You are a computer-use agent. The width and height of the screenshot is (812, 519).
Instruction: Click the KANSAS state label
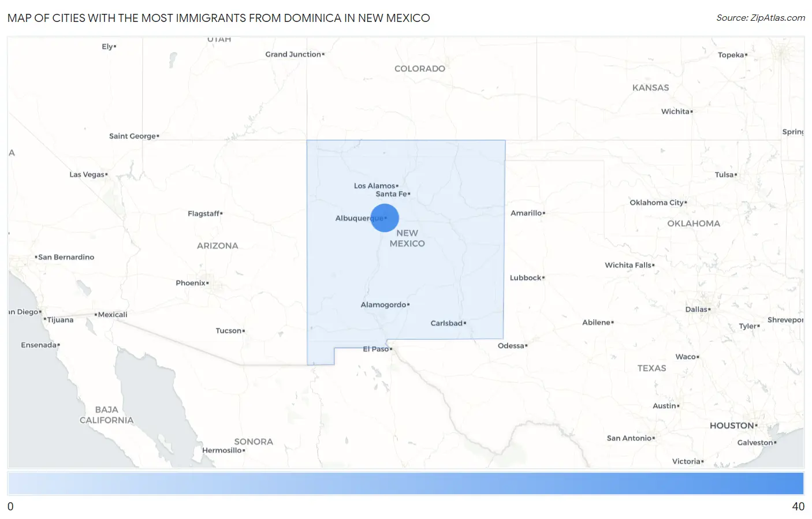tap(651, 88)
